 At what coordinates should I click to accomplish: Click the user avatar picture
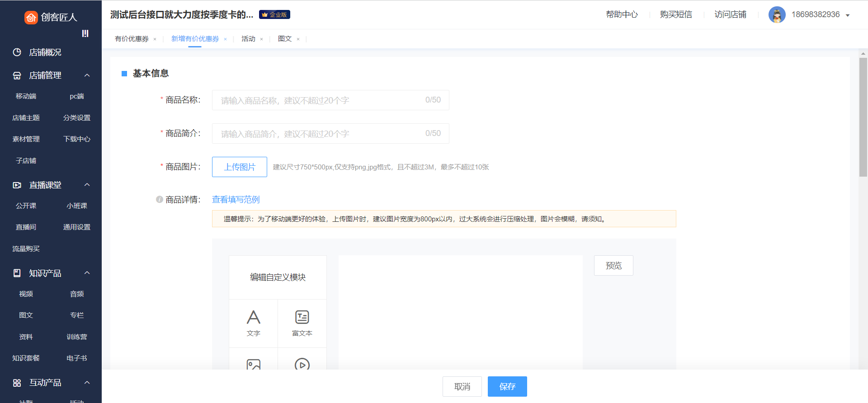(777, 15)
